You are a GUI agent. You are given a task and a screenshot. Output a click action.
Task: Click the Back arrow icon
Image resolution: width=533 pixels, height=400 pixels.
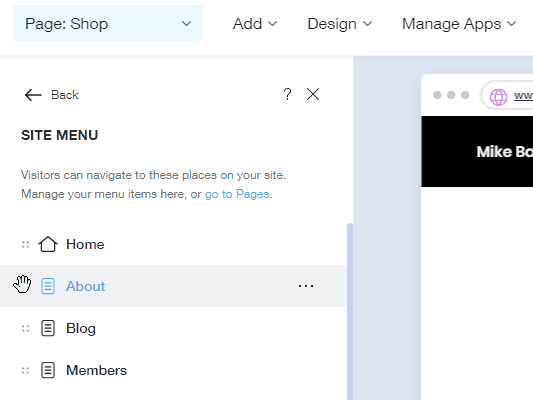tap(33, 95)
